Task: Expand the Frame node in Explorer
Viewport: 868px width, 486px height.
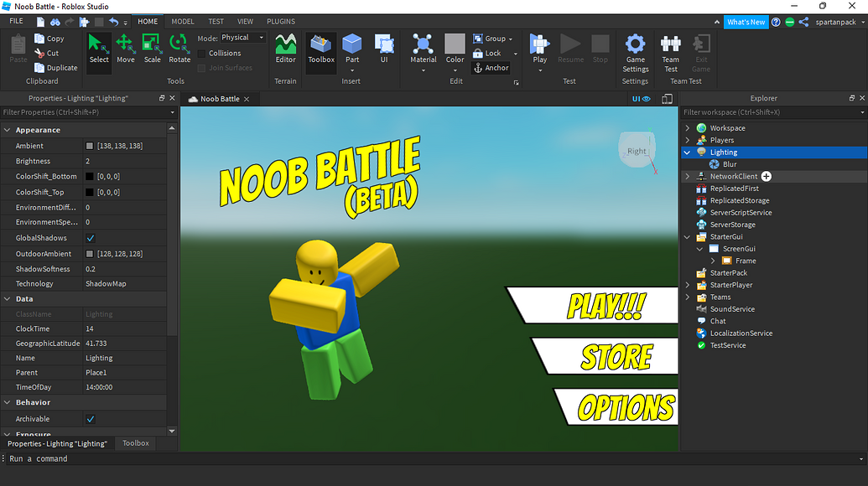Action: point(713,261)
